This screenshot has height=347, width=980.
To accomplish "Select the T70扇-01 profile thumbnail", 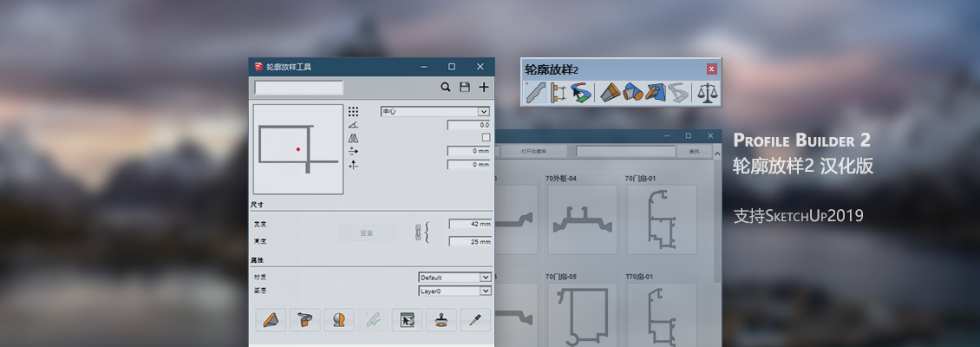I will click(x=662, y=315).
